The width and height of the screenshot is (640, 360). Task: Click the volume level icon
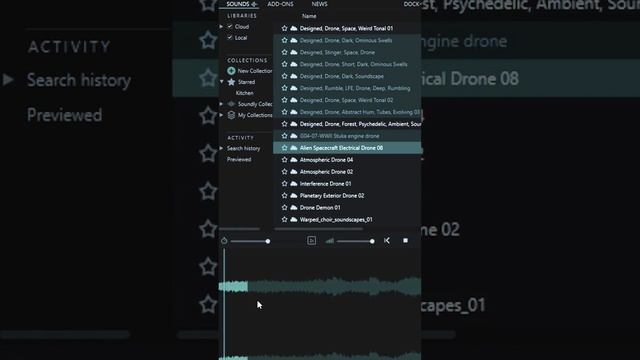[329, 241]
